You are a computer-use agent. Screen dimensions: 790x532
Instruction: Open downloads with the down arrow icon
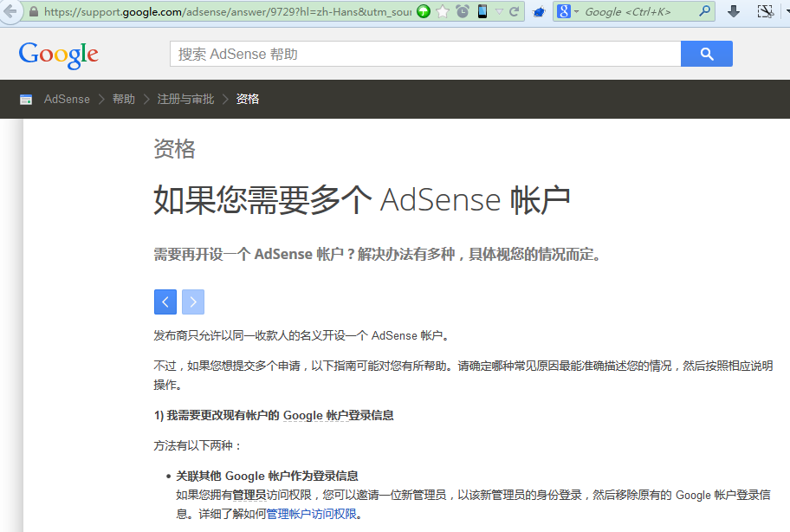tap(734, 11)
